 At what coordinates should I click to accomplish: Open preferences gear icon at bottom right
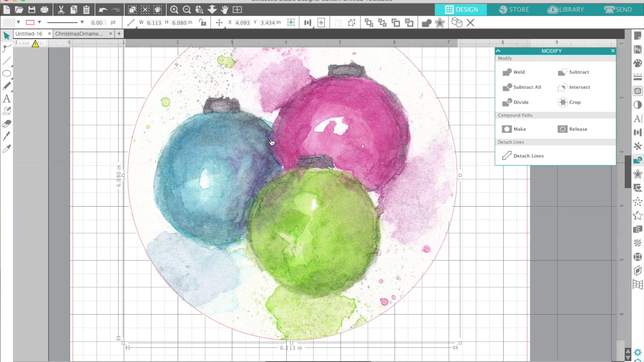tap(637, 352)
